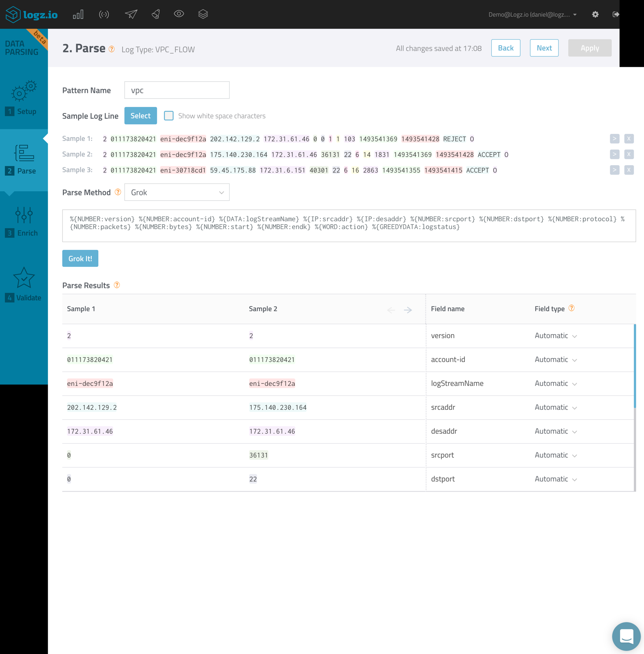This screenshot has height=654, width=644.
Task: Click the Apply button
Action: point(590,48)
